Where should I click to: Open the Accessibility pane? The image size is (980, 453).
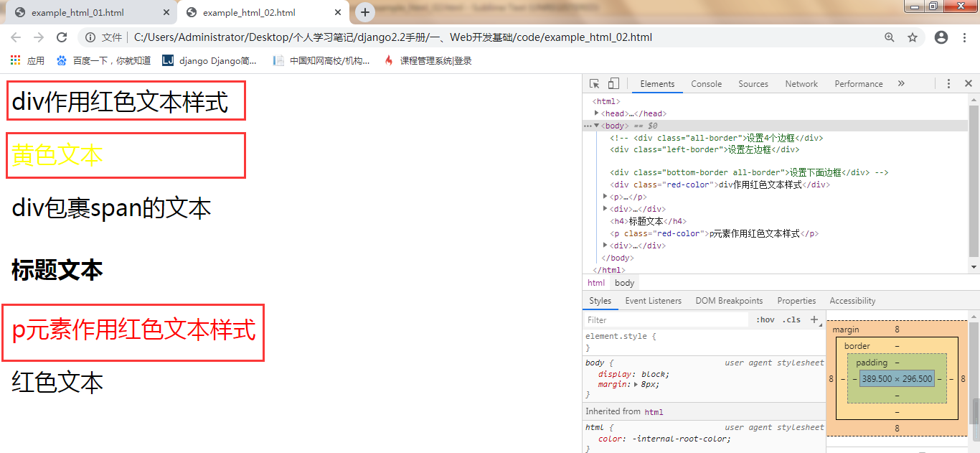tap(852, 301)
